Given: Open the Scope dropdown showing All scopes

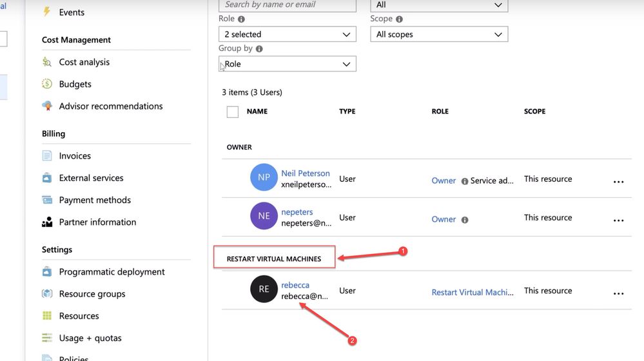Looking at the screenshot, I should pos(439,35).
